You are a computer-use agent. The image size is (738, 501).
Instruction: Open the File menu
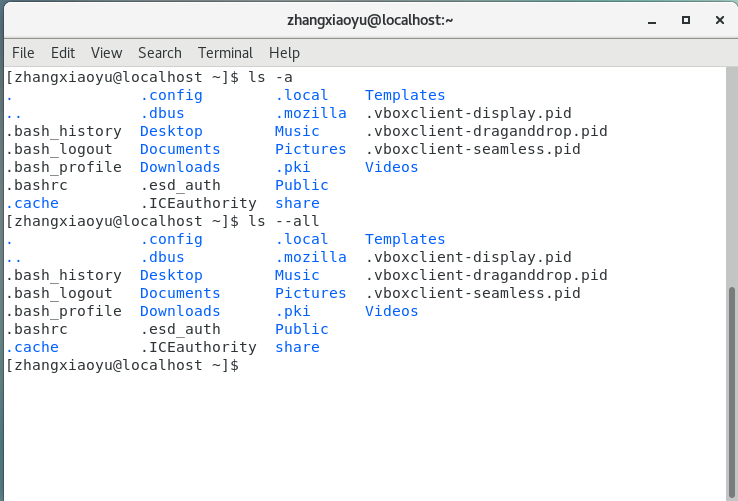point(22,53)
